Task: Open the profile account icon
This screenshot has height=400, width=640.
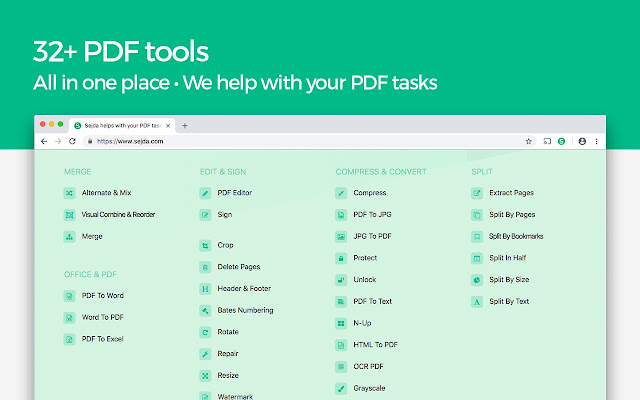Action: click(x=582, y=141)
